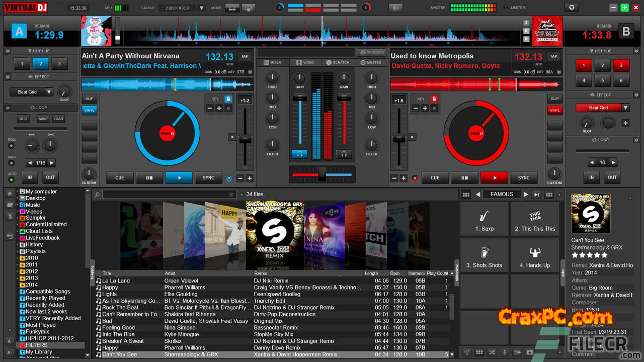Toggle VINYL mode on deck A

pyautogui.click(x=89, y=110)
